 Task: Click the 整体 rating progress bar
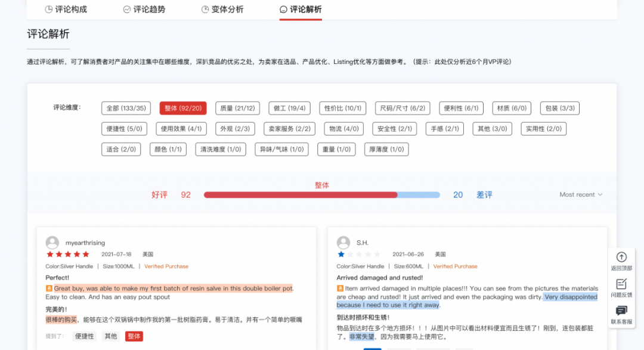tap(322, 194)
